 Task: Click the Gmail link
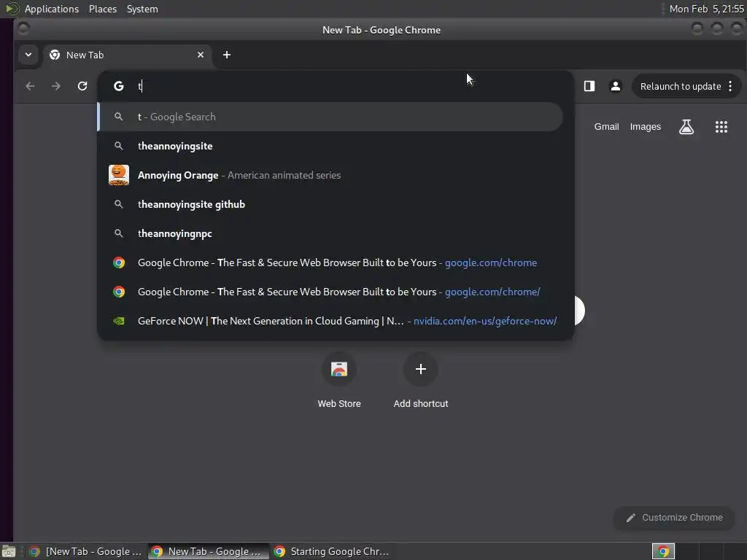(606, 127)
